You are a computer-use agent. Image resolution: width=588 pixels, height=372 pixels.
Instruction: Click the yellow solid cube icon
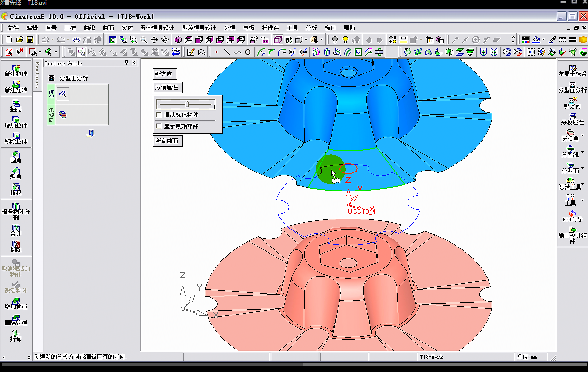click(583, 39)
